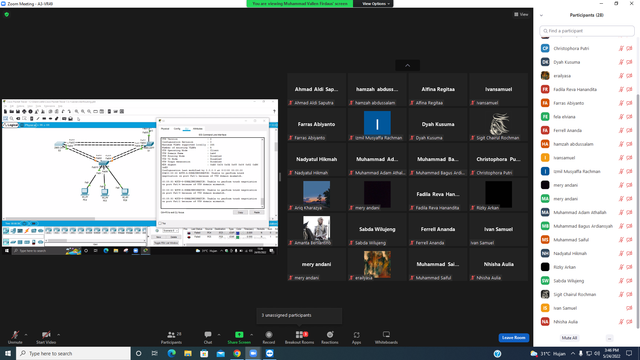Click the help icon in system tray
Screen dimensions: 640x360
click(x=497, y=353)
